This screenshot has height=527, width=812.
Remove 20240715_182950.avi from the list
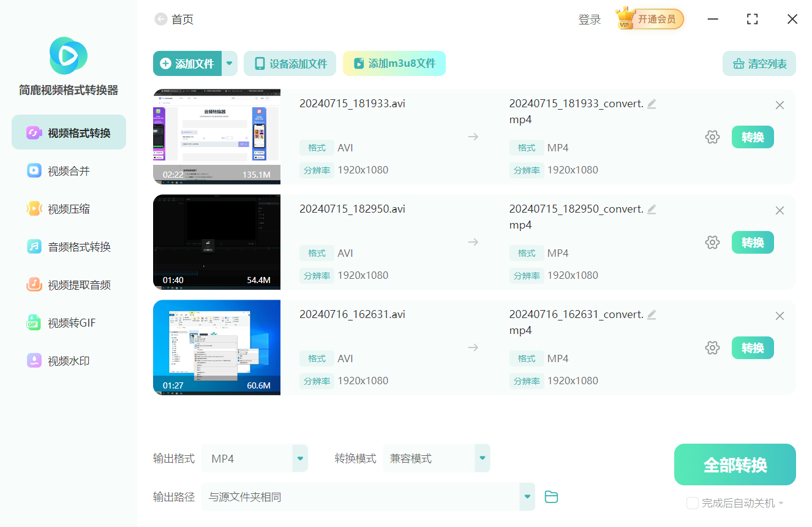780,210
